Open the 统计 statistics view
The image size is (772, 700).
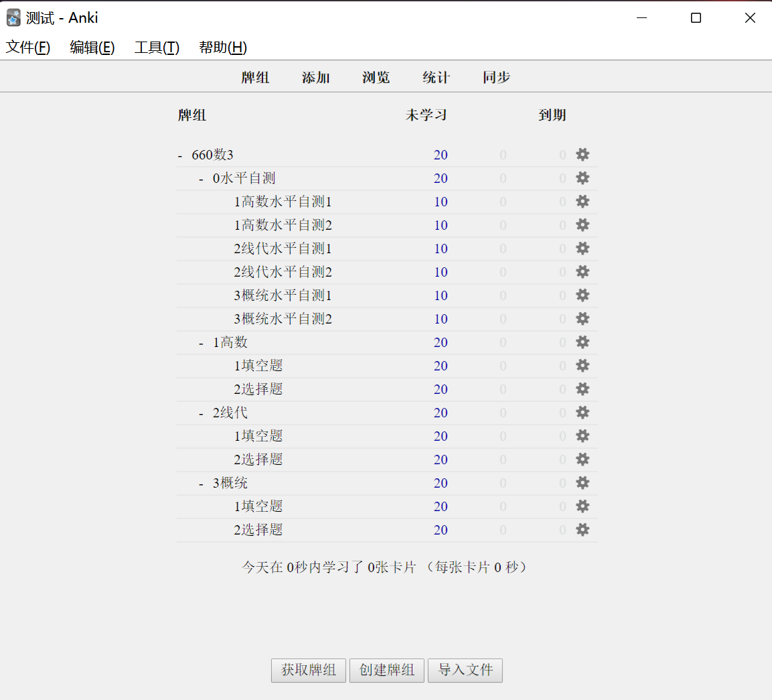[x=437, y=77]
